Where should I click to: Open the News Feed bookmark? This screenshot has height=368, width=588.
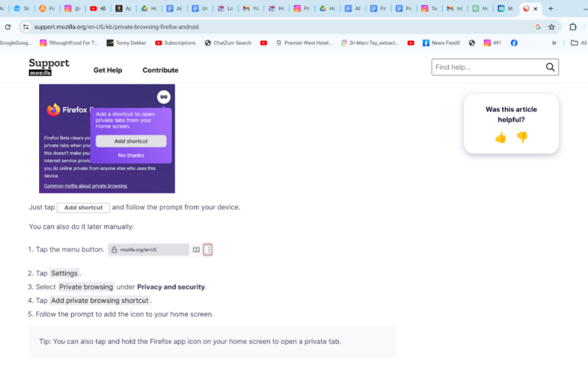point(441,43)
